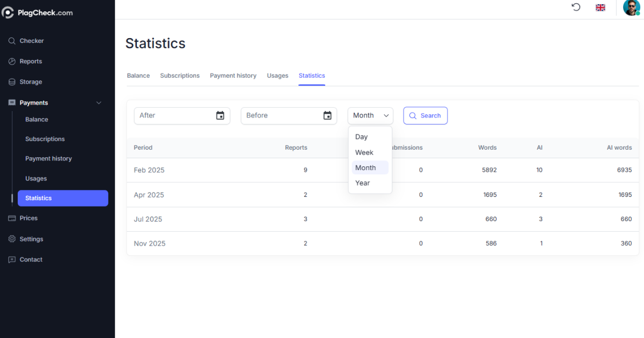
Task: Open the calendar picker for the Before field
Action: pos(327,115)
